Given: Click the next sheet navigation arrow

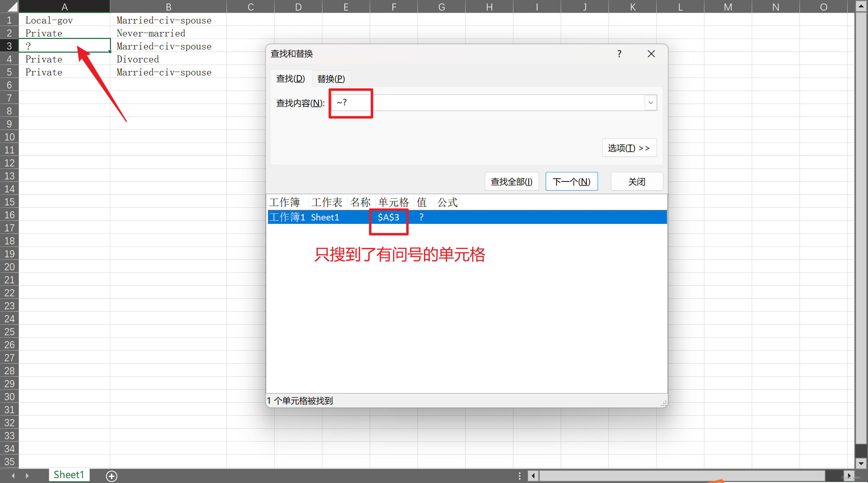Looking at the screenshot, I should tap(27, 476).
